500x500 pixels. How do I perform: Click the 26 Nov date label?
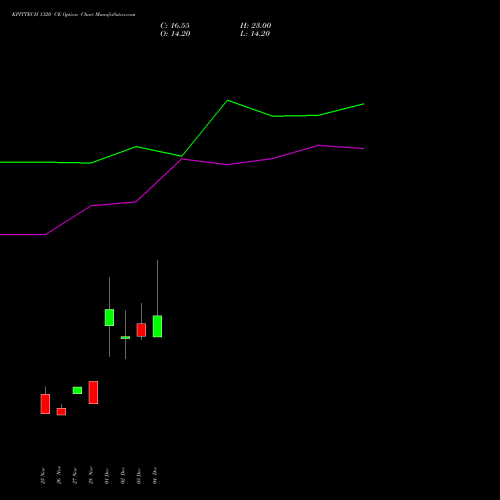[59, 475]
